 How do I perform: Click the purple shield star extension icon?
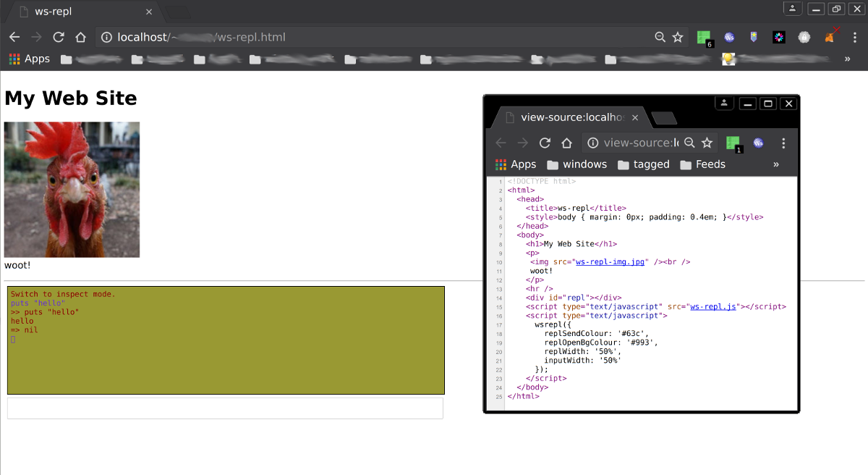tap(754, 37)
